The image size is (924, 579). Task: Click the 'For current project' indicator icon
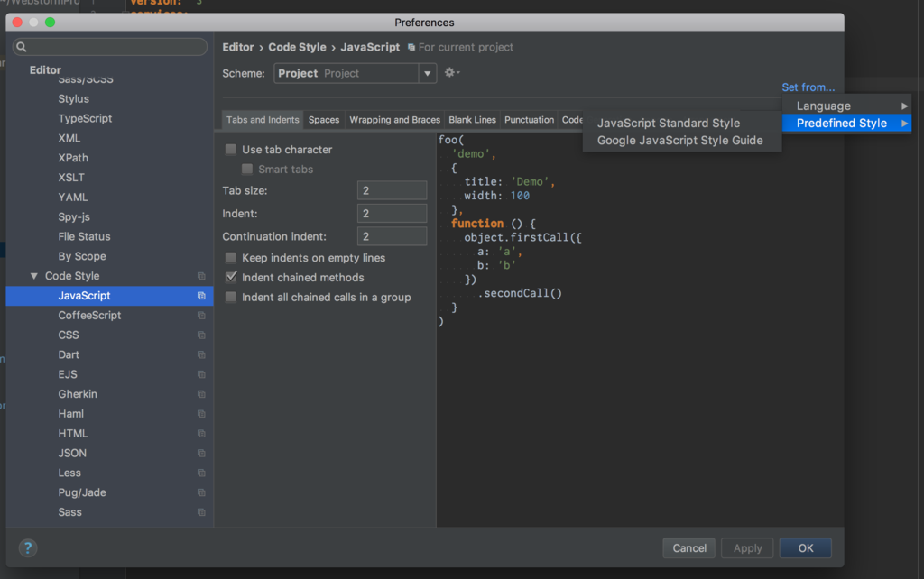pos(411,47)
